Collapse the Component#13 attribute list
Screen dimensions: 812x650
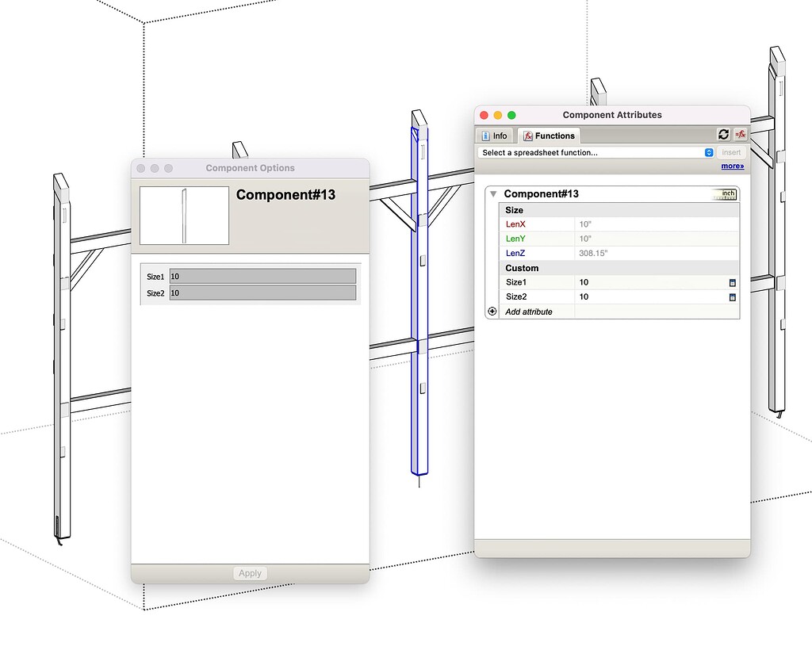[492, 193]
